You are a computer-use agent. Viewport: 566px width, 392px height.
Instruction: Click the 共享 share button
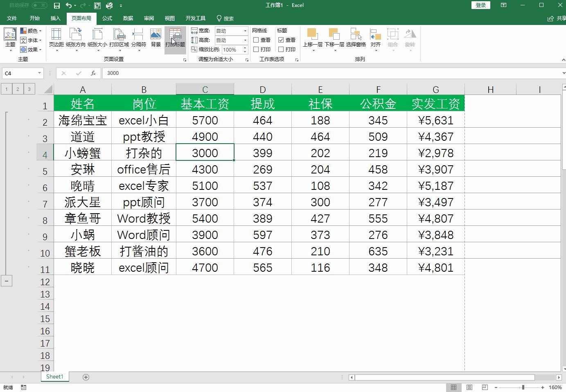pos(557,18)
